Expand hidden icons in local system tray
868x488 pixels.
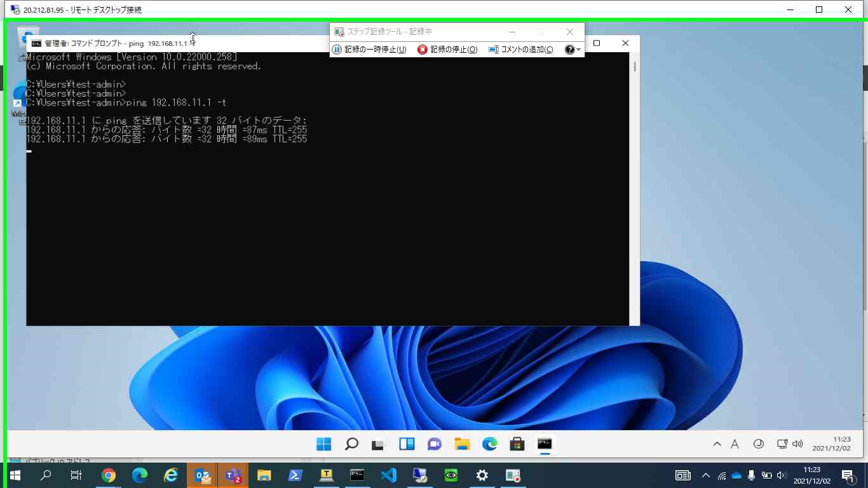click(705, 475)
